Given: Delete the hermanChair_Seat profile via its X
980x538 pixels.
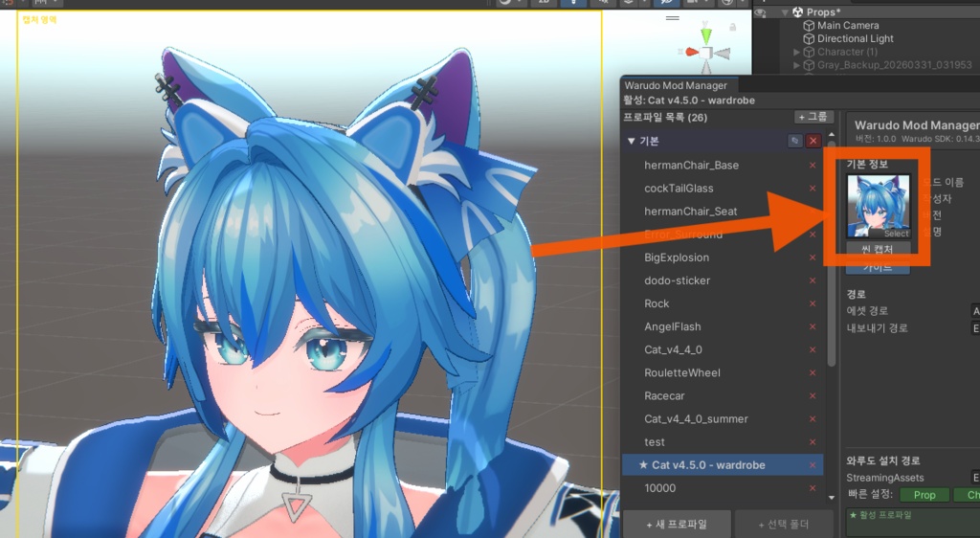Looking at the screenshot, I should point(813,212).
